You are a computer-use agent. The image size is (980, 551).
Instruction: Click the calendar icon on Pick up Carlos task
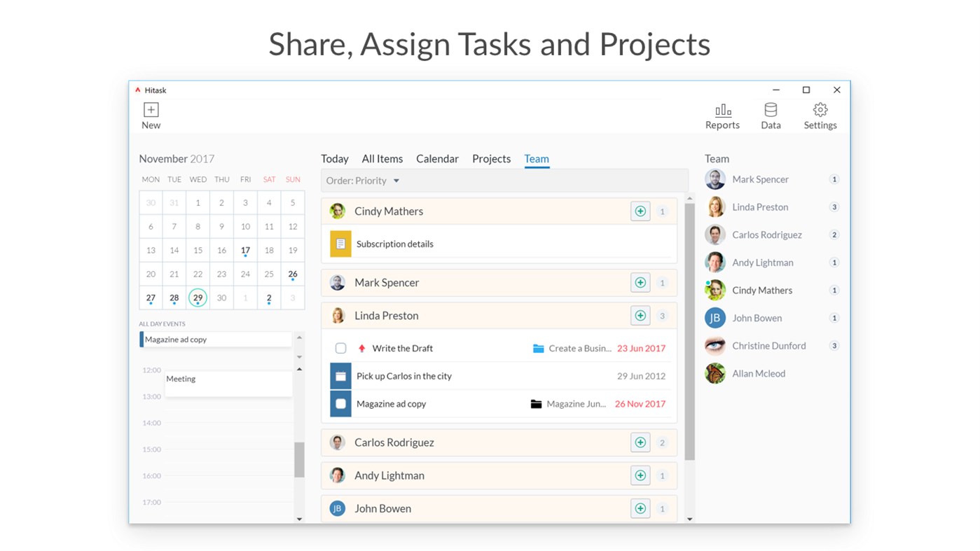point(340,375)
